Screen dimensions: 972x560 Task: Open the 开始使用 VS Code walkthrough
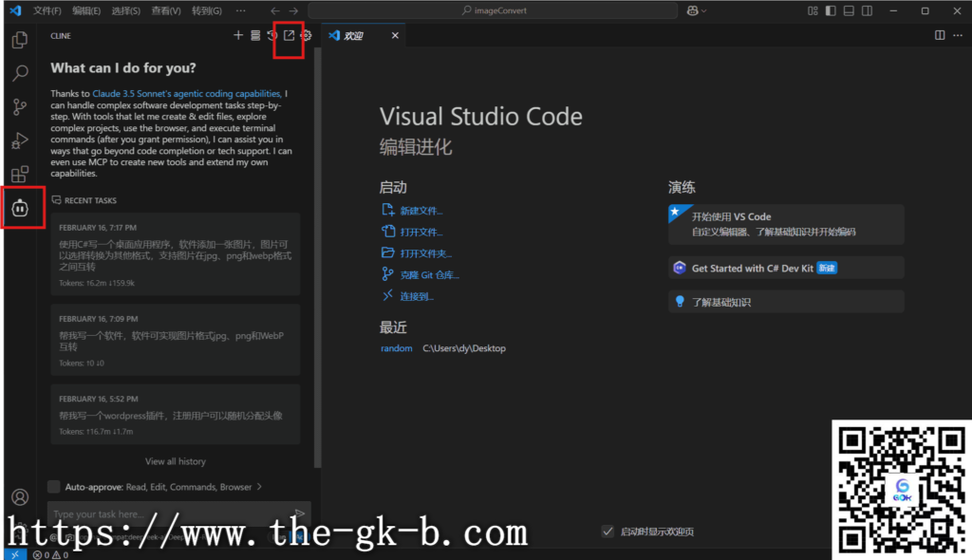coord(786,224)
